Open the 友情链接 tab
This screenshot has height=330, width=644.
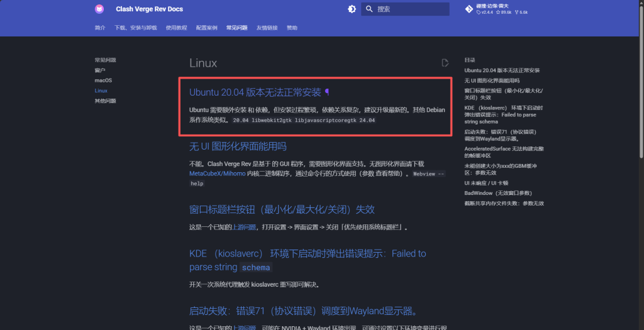click(267, 28)
